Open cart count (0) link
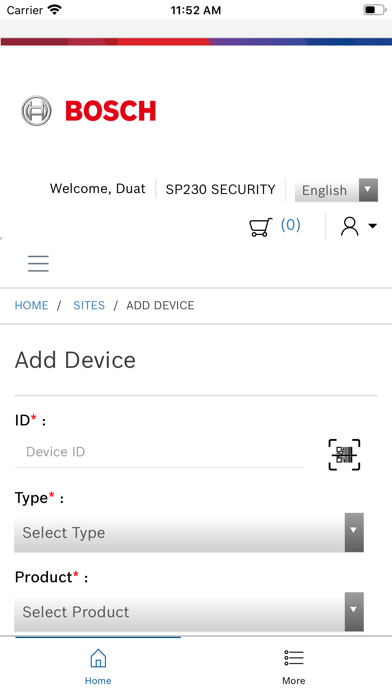392x696 pixels. 290,225
